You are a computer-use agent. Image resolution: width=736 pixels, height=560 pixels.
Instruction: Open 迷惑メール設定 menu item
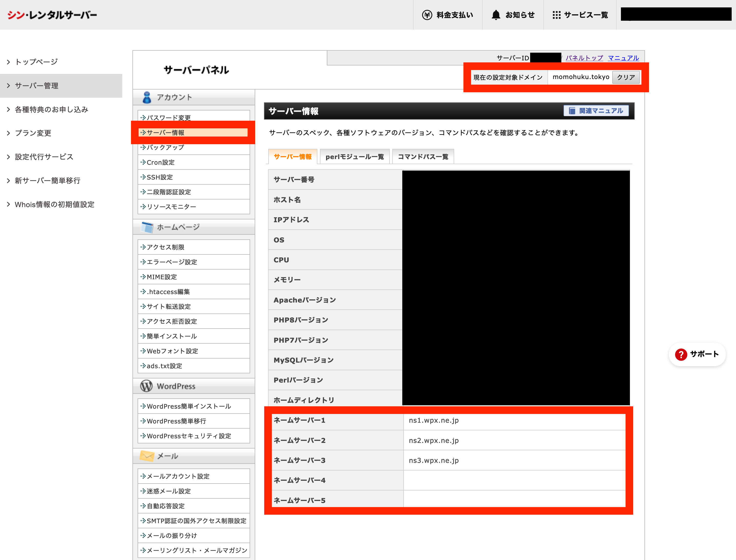click(194, 491)
